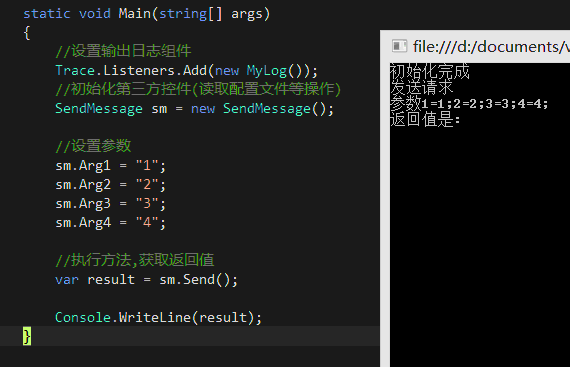Click the "4" string literal
The width and height of the screenshot is (570, 367).
[x=147, y=222]
